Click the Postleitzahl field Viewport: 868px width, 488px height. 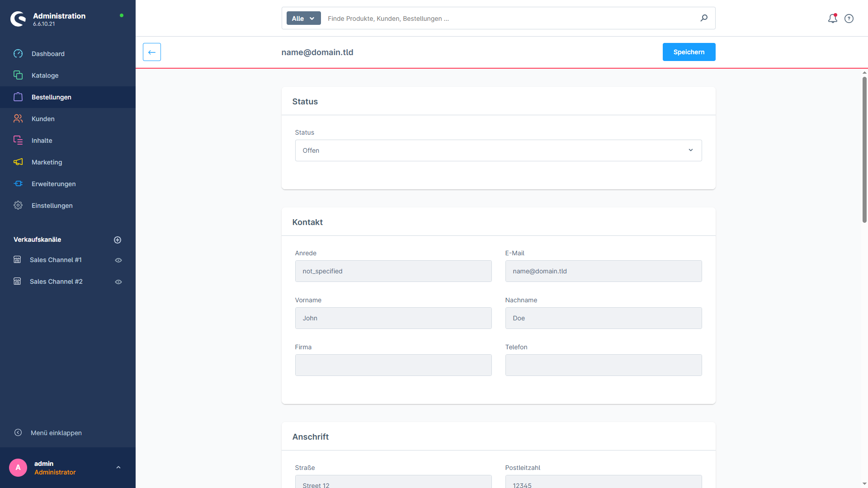604,482
